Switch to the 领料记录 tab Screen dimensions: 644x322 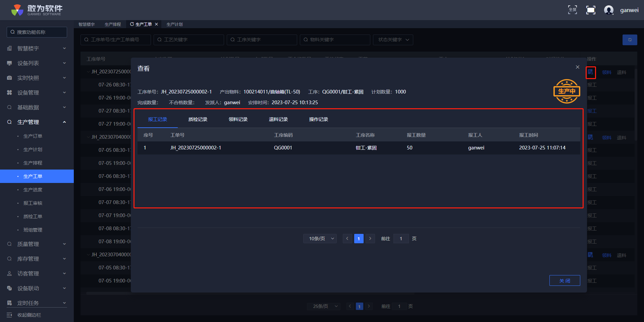(x=238, y=119)
